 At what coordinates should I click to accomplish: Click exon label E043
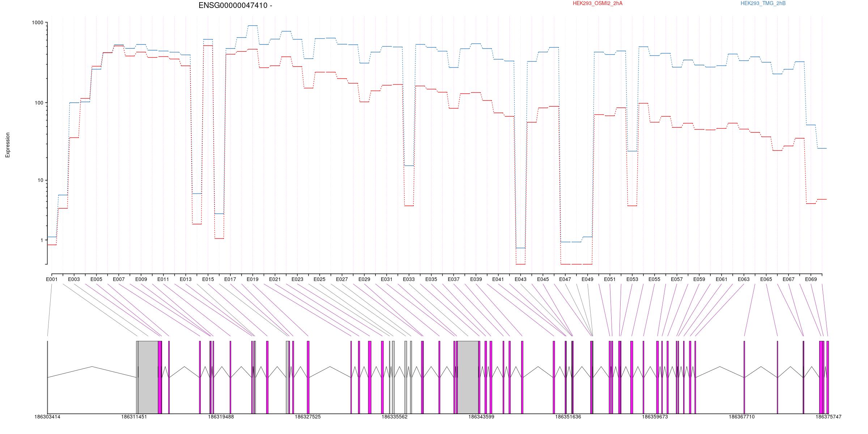point(520,279)
